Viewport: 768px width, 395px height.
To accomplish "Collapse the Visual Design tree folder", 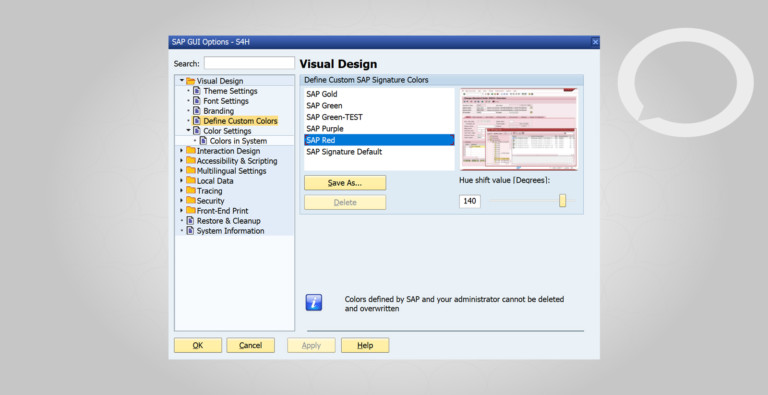I will 182,80.
